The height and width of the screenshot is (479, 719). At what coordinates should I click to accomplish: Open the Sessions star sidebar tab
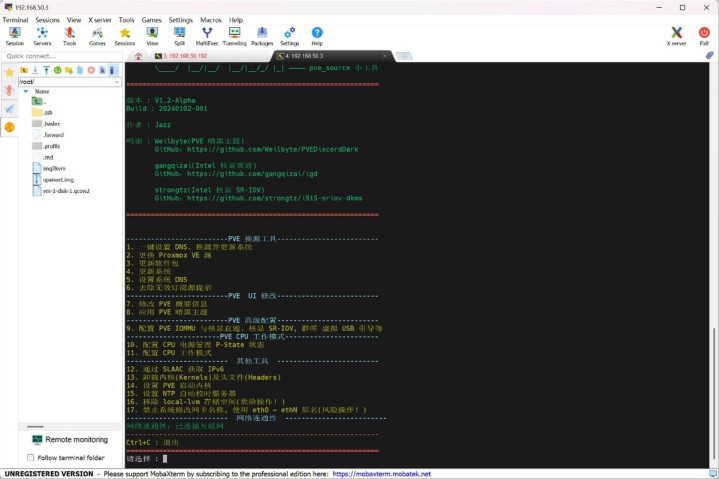click(9, 72)
